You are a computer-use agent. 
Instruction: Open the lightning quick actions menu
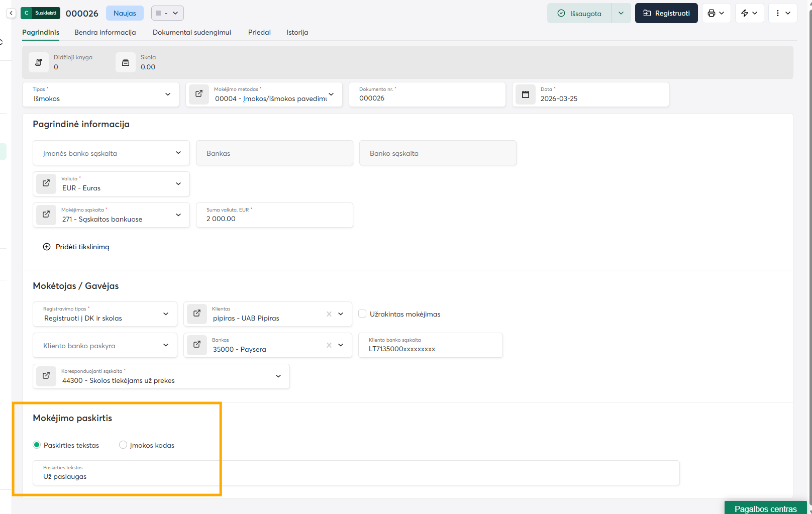(749, 13)
